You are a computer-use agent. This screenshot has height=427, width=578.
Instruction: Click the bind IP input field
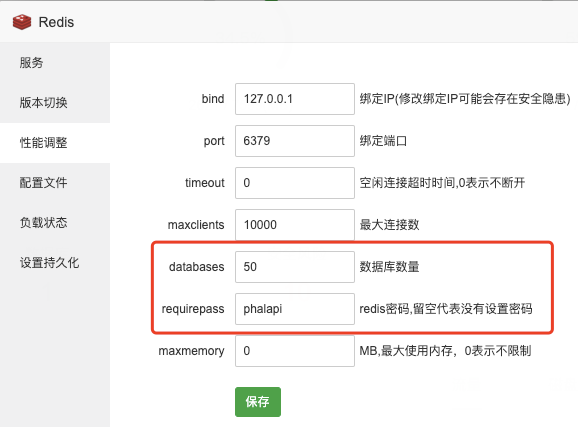click(x=295, y=99)
